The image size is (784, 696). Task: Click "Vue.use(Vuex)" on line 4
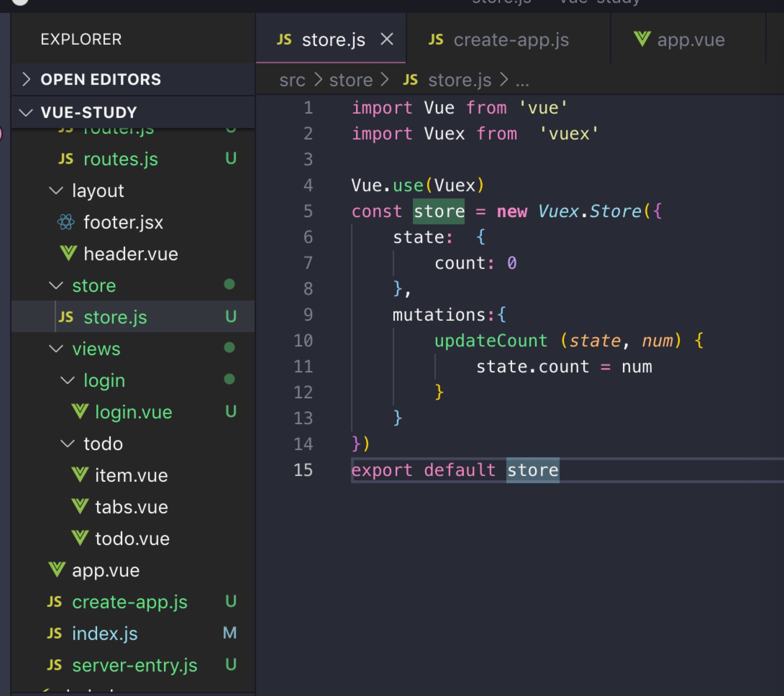pyautogui.click(x=418, y=186)
